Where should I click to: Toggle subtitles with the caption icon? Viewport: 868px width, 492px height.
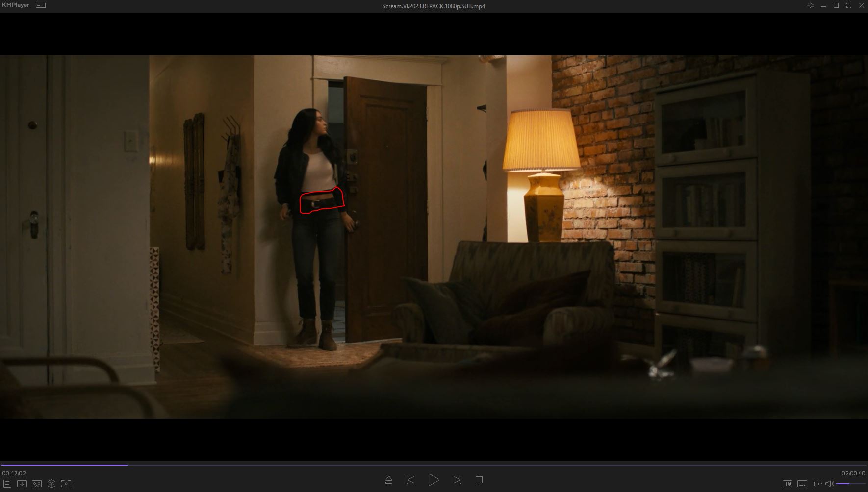click(x=802, y=484)
